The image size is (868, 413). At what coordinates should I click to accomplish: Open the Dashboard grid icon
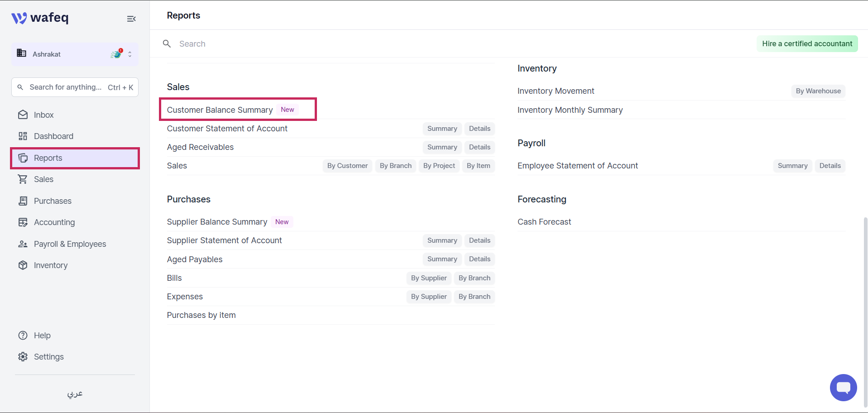pyautogui.click(x=23, y=136)
